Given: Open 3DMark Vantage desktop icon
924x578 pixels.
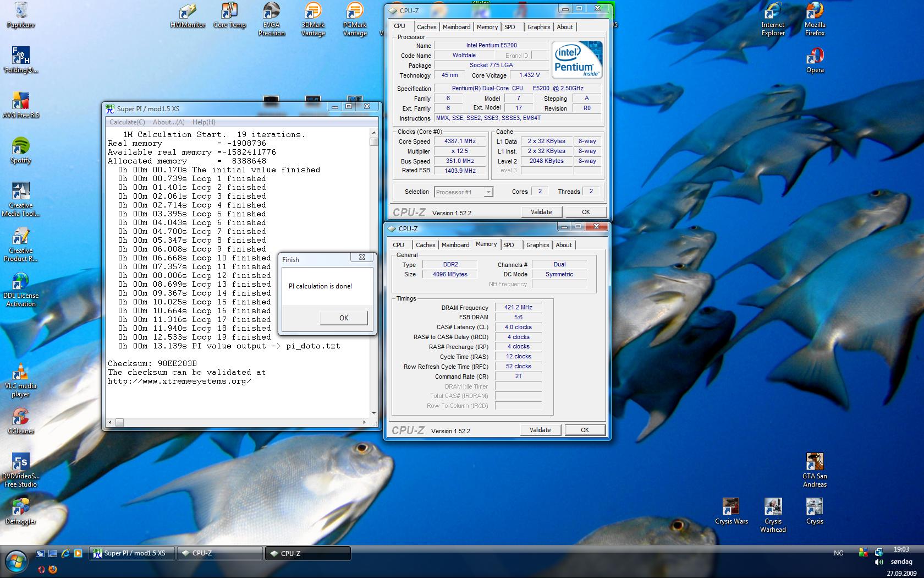Looking at the screenshot, I should 313,19.
